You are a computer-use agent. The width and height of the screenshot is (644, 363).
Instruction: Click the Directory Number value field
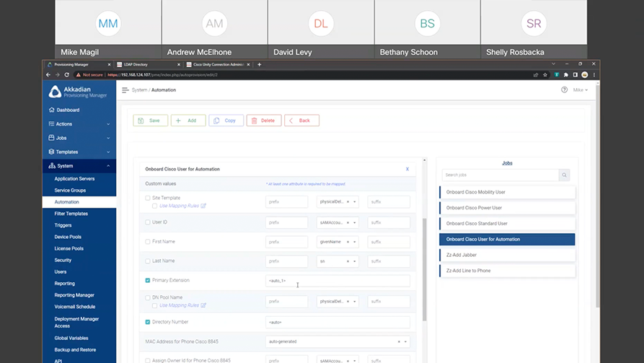338,323
